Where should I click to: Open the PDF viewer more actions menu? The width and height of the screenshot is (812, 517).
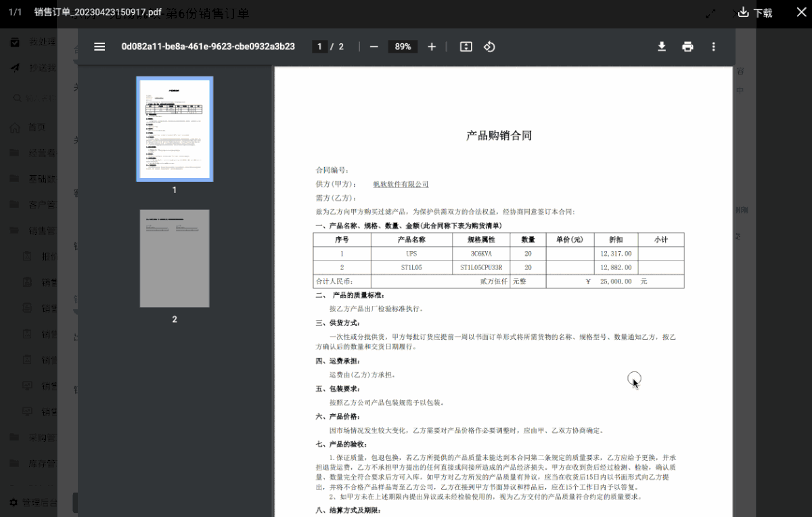[x=713, y=47]
